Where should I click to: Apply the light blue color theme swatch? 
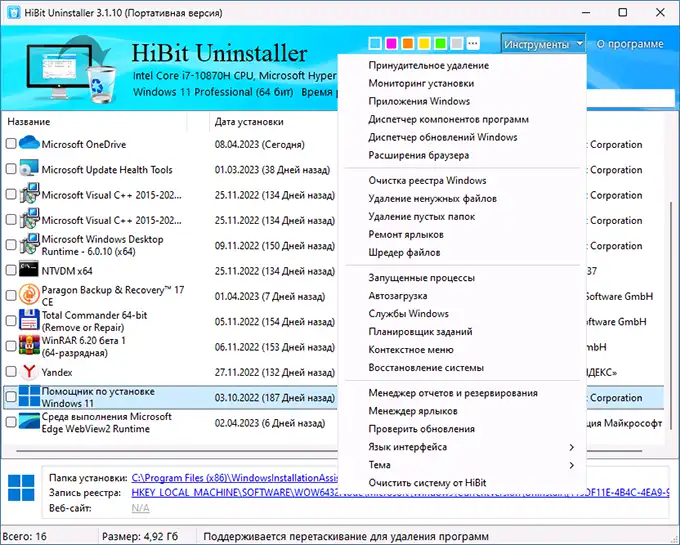click(x=375, y=43)
